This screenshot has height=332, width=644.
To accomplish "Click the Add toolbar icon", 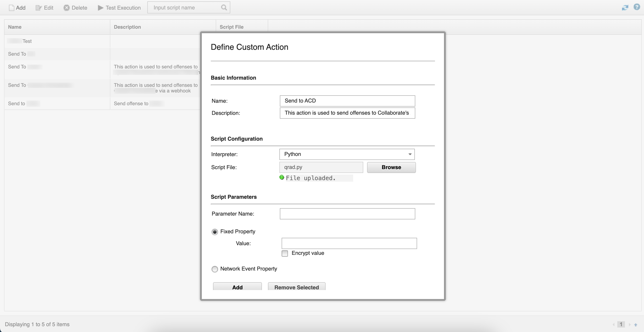I will 11,8.
